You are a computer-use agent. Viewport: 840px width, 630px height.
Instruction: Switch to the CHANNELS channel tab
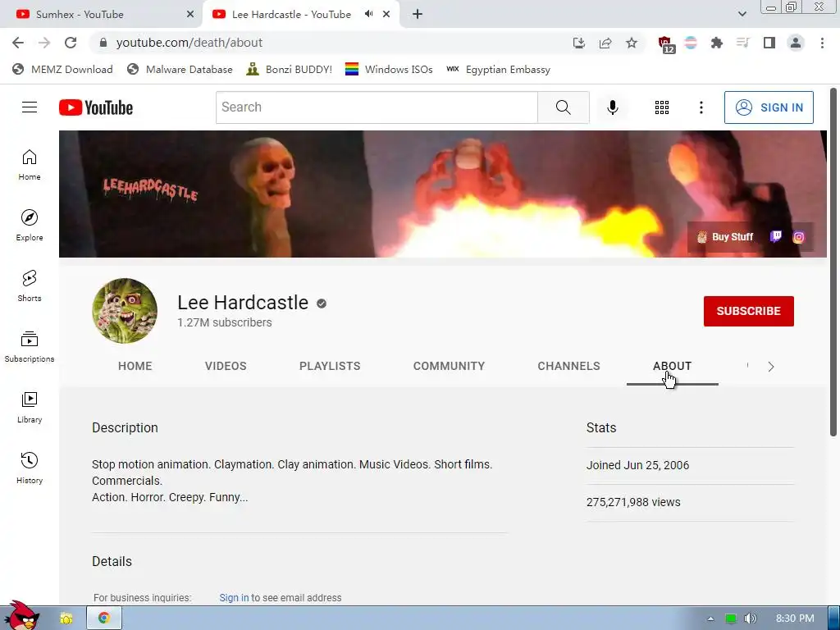(x=569, y=366)
